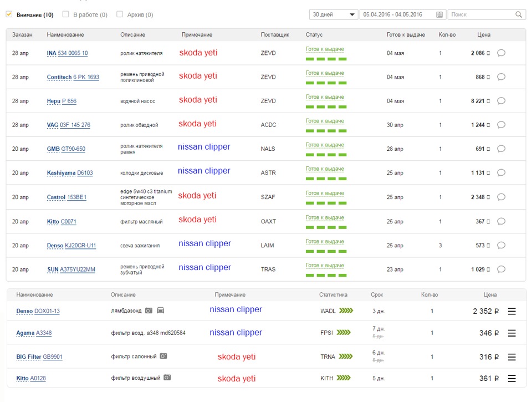Show camera photo for BIG Filter GB9901
Image resolution: width=532 pixels, height=402 pixels.
coord(163,356)
